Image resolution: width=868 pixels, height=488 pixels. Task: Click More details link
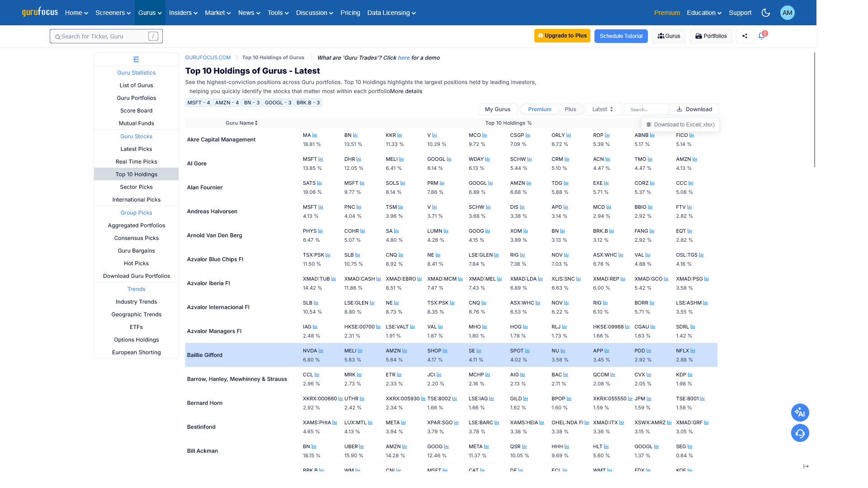tap(406, 91)
